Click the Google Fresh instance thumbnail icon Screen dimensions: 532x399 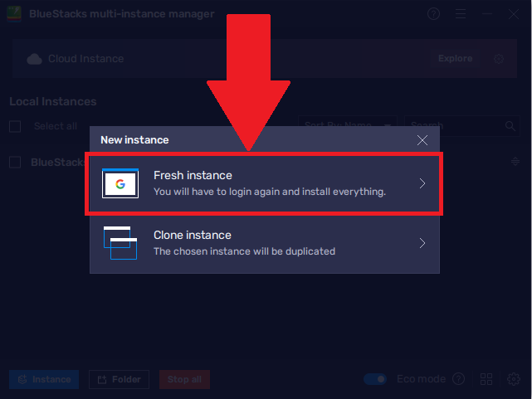point(120,183)
